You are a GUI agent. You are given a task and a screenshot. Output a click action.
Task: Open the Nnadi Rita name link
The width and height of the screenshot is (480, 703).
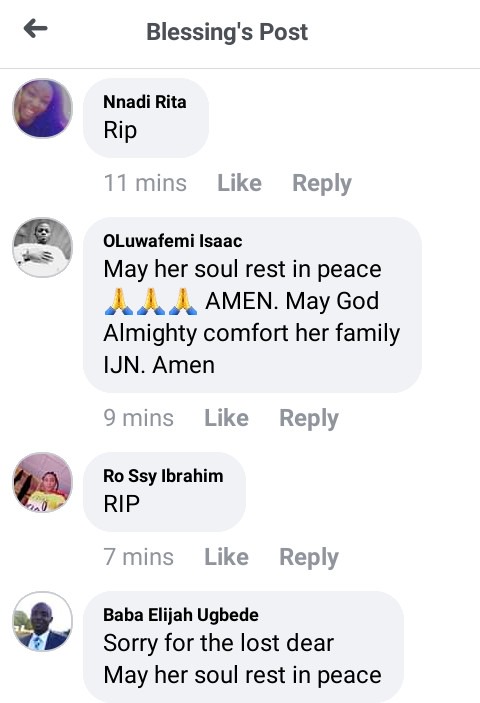[145, 102]
